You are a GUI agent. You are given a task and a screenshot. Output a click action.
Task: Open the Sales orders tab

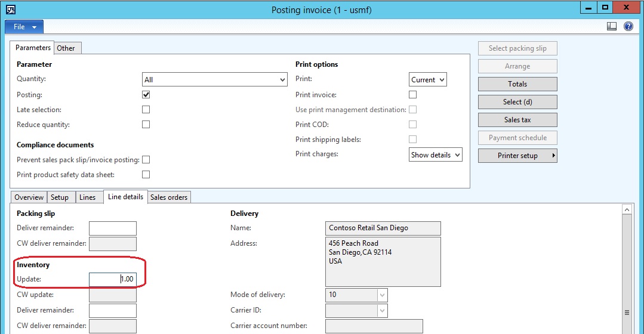pyautogui.click(x=169, y=197)
